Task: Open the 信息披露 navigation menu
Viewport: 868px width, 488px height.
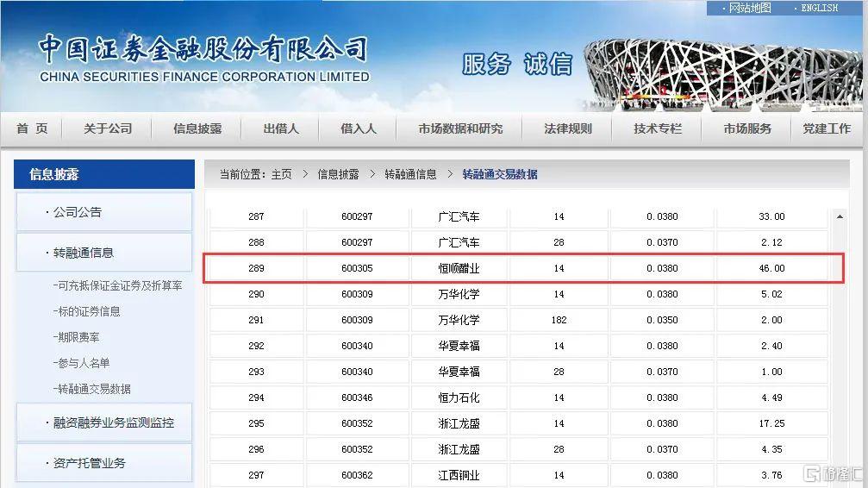Action: [197, 128]
